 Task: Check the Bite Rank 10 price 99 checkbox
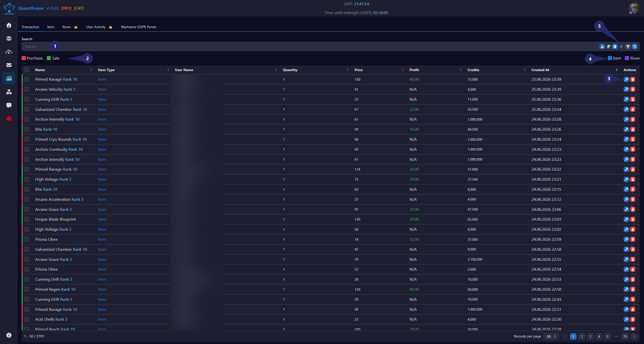(27, 129)
